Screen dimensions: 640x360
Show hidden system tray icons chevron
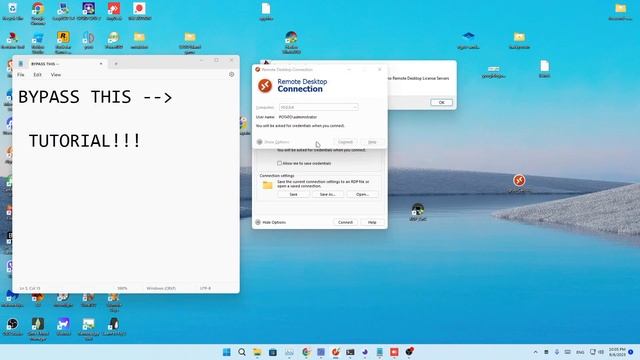(536, 352)
